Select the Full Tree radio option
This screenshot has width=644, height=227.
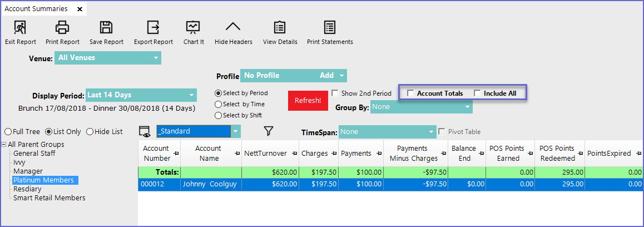8,132
